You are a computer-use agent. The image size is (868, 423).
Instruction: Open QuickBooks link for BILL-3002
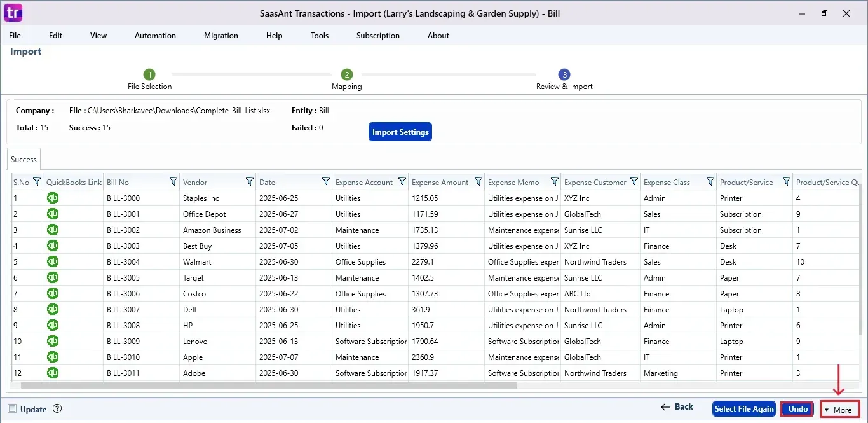coord(53,230)
